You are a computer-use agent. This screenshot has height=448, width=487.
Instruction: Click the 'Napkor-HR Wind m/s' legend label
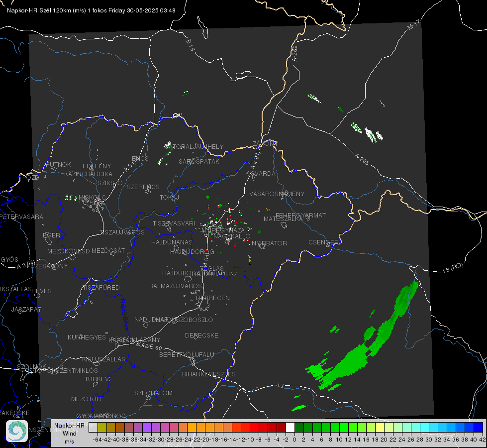tap(69, 433)
